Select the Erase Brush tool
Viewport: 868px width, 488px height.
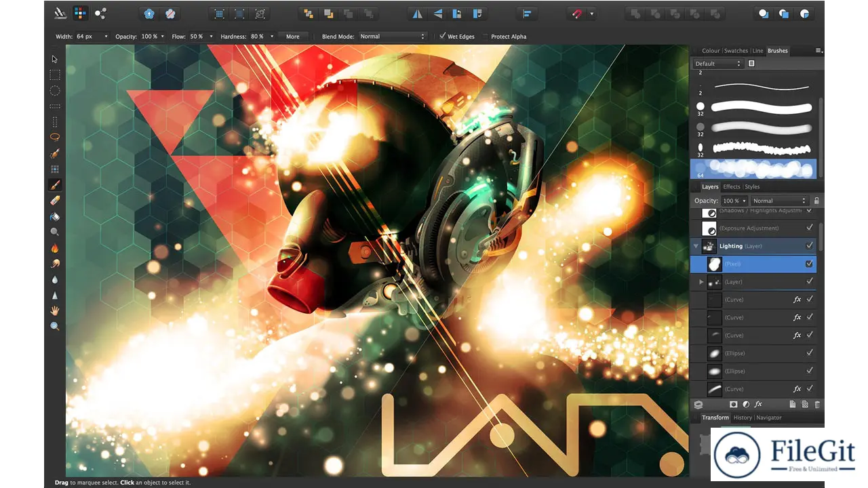[x=55, y=201]
